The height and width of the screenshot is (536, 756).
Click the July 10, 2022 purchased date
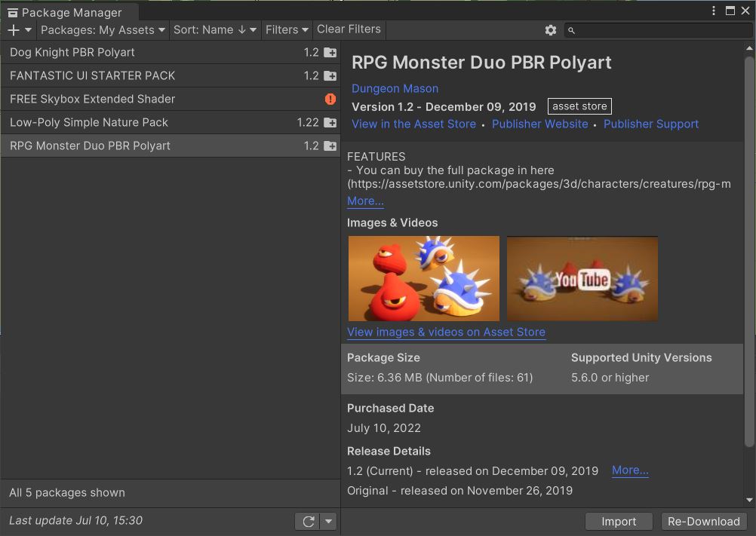pyautogui.click(x=384, y=428)
